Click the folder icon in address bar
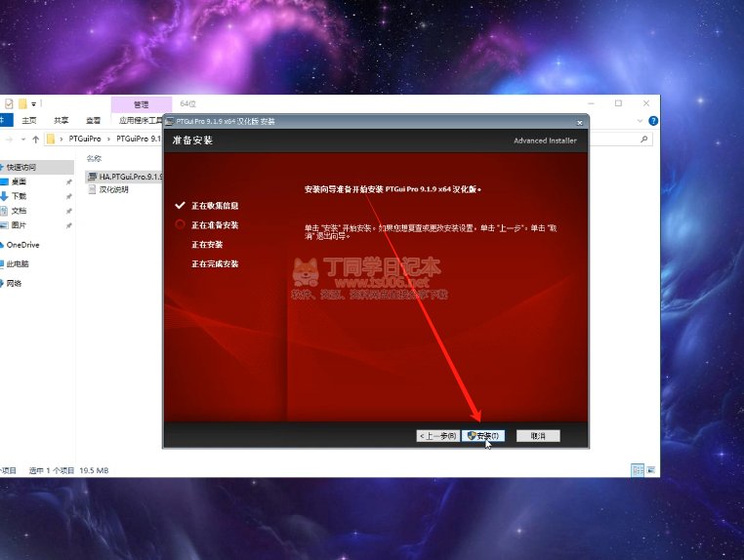This screenshot has width=744, height=560. coord(51,139)
